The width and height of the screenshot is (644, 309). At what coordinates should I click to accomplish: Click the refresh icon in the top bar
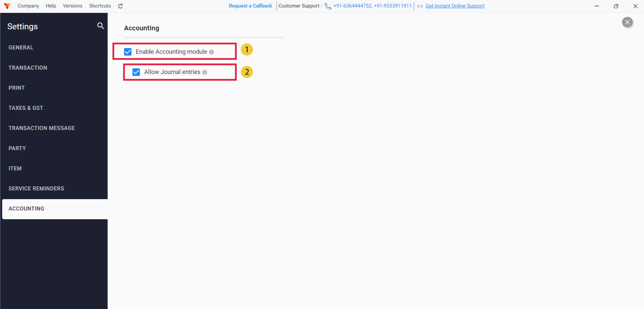120,6
